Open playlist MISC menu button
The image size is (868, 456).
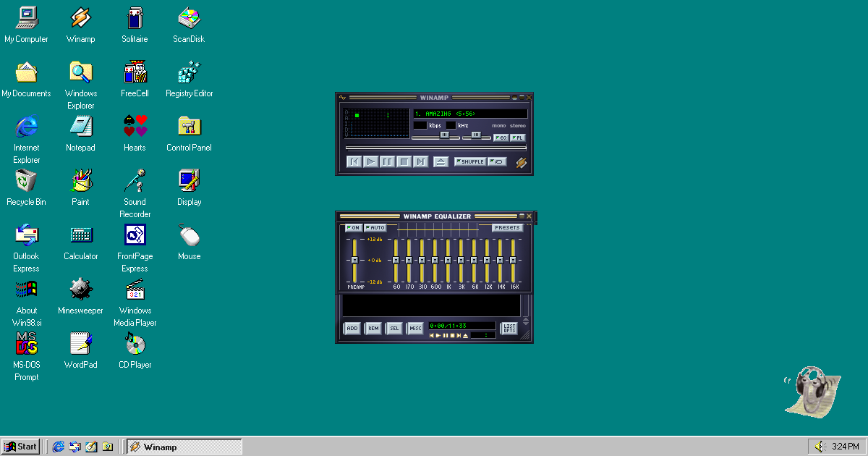[415, 328]
